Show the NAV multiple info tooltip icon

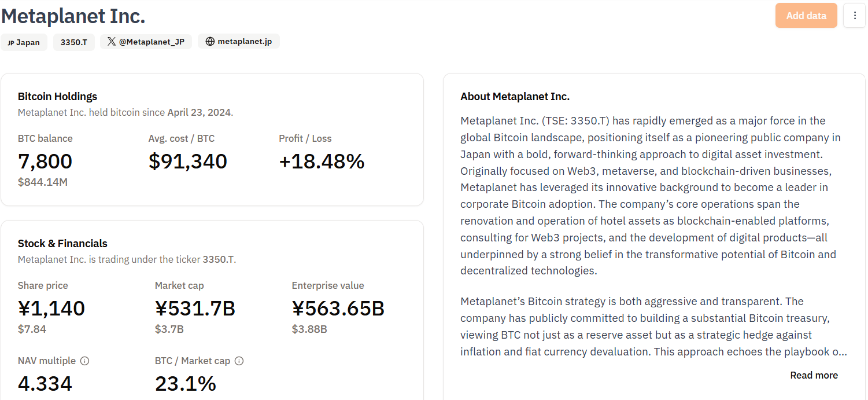pos(85,361)
